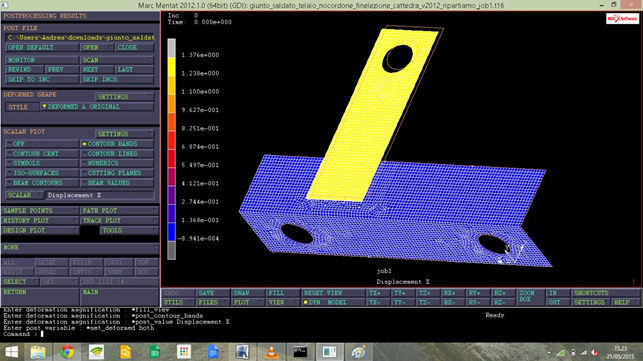Click the OPEN DEFAULT button

pyautogui.click(x=42, y=48)
